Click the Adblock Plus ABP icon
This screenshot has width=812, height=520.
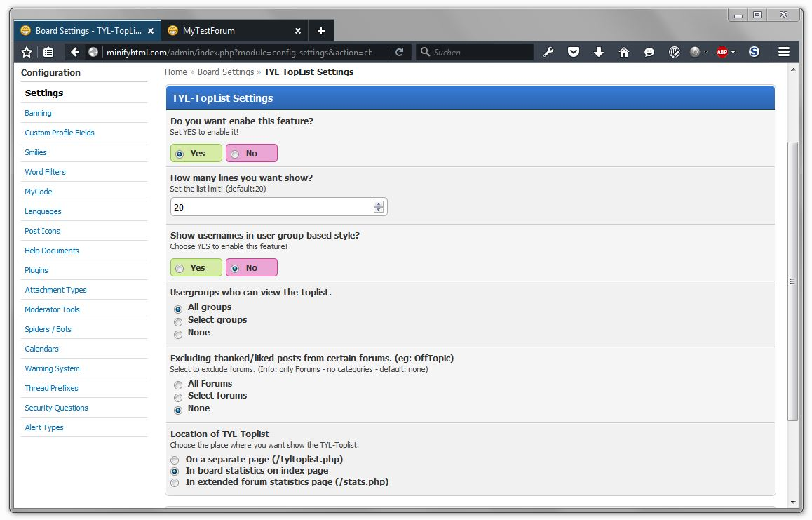click(722, 52)
